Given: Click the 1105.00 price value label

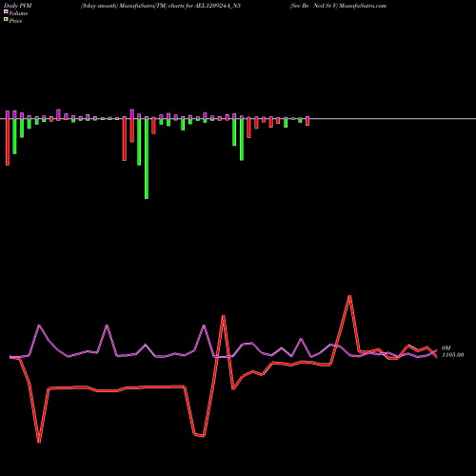Looking at the screenshot, I should (x=453, y=355).
